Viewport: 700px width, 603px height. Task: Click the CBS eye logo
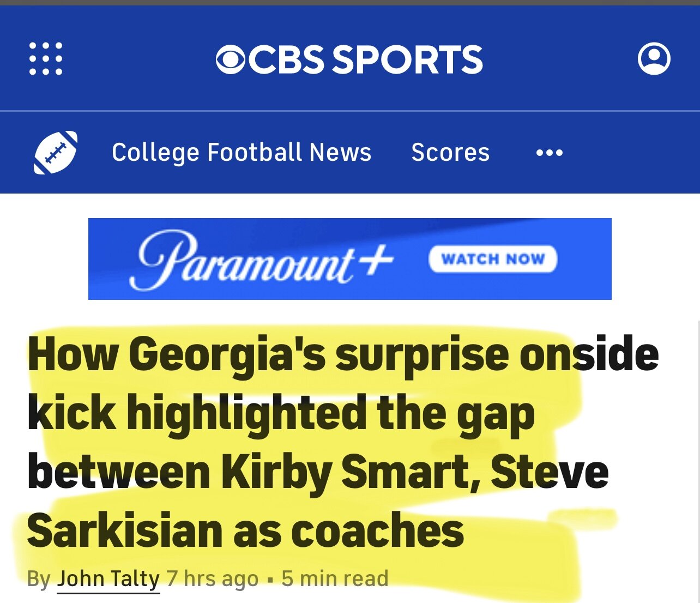pos(231,59)
